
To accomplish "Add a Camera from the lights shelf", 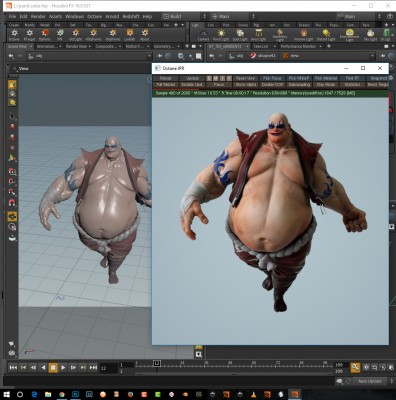I will (x=203, y=34).
